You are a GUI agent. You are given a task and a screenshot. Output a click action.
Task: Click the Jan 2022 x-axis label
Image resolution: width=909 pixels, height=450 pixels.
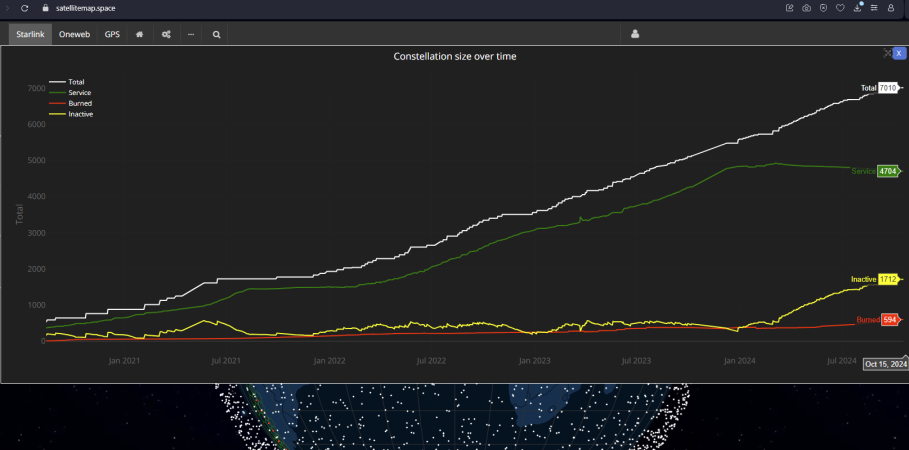click(329, 361)
